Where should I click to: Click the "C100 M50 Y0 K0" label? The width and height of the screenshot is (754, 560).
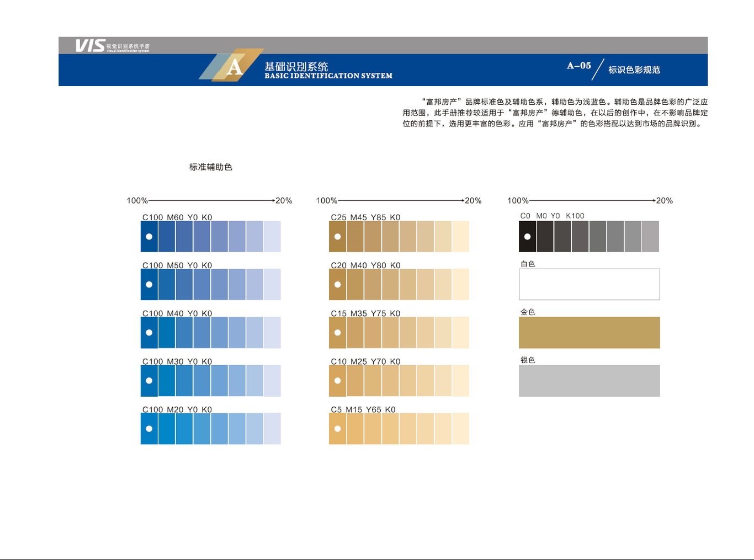point(177,265)
